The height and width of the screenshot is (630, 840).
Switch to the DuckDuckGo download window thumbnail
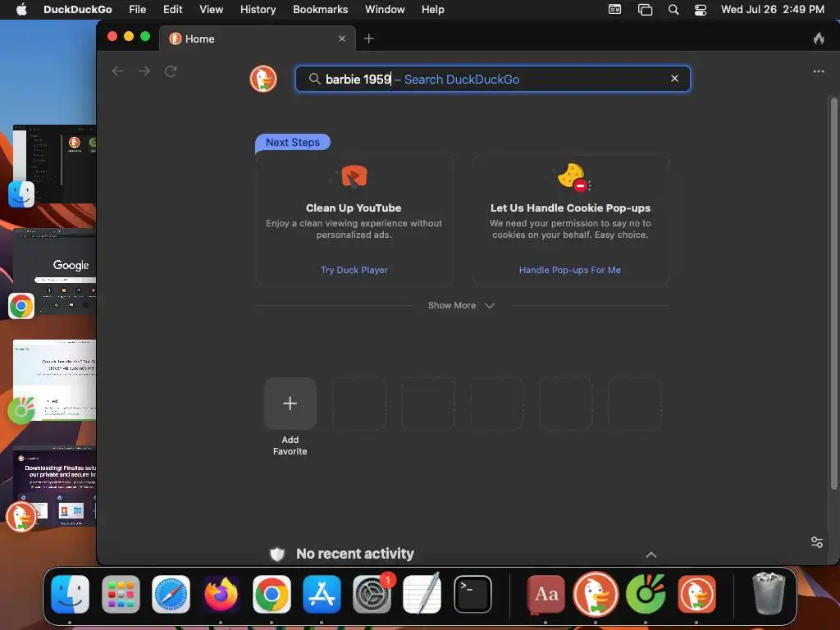click(55, 486)
